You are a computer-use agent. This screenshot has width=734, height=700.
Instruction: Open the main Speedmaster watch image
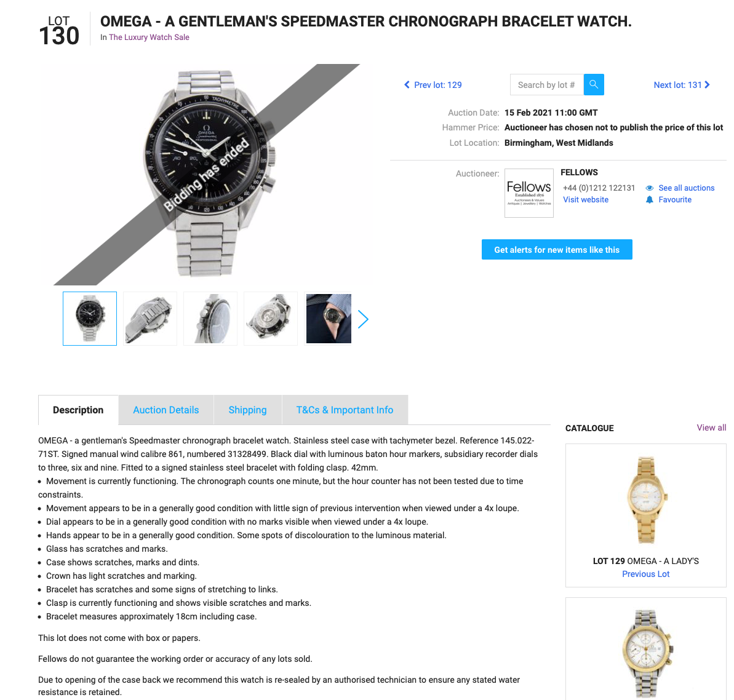pyautogui.click(x=207, y=175)
